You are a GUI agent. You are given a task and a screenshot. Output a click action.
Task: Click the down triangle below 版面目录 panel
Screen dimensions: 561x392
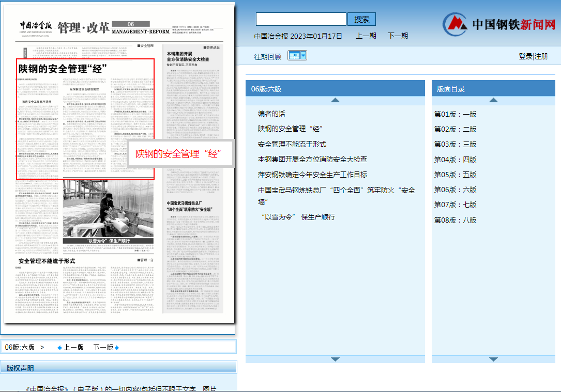tap(493, 359)
